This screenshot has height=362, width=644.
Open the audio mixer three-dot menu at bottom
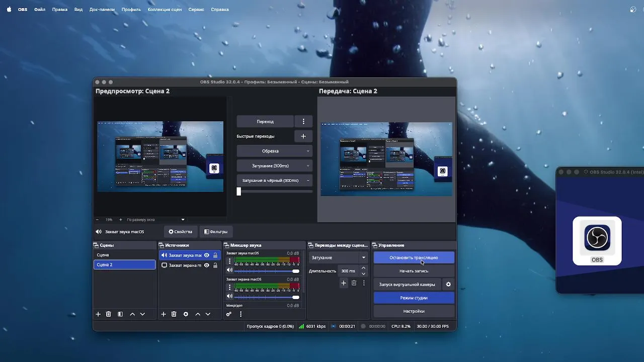[x=240, y=314]
